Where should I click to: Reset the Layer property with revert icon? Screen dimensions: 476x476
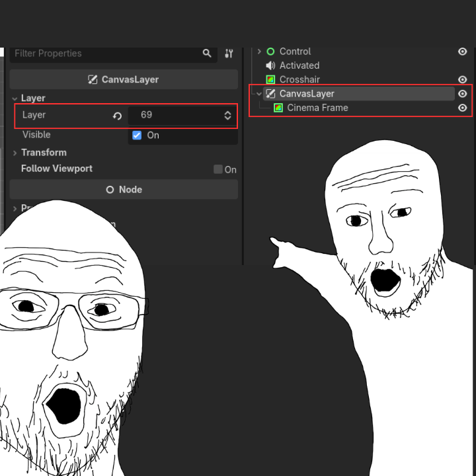point(118,116)
